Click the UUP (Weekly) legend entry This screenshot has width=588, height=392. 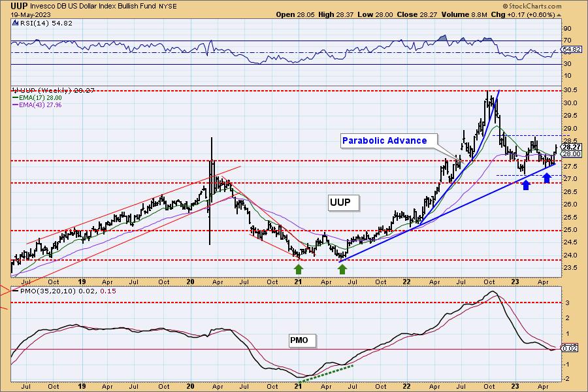[54, 90]
